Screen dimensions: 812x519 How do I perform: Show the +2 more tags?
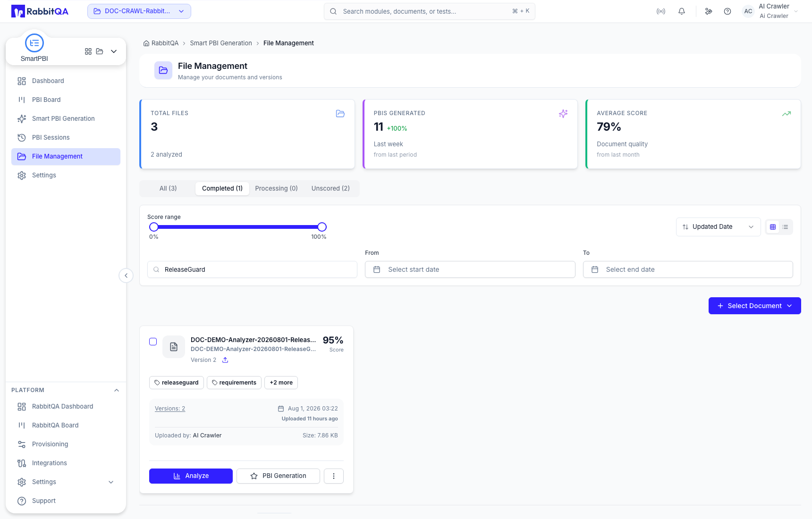281,383
